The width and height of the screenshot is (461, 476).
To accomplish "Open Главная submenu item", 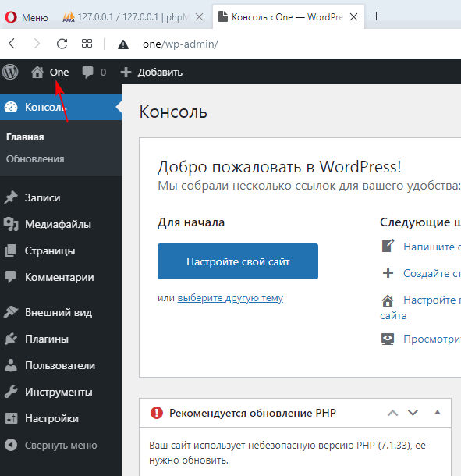I will tap(25, 137).
